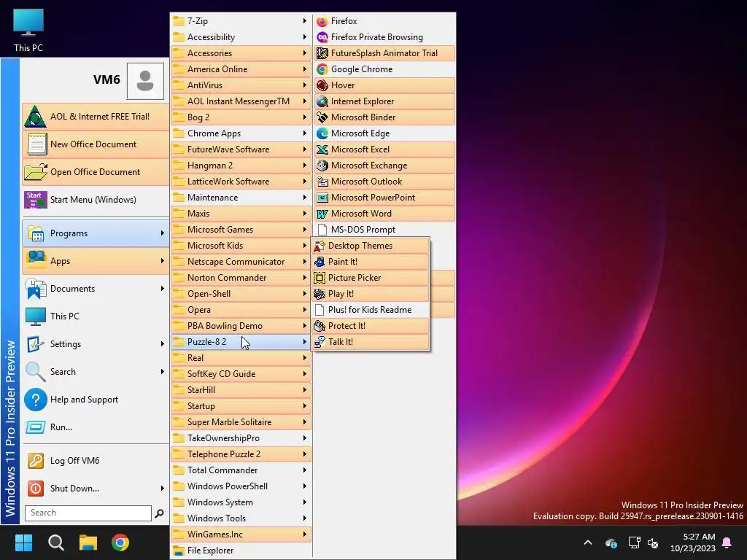Choose Open Office Document

96,172
